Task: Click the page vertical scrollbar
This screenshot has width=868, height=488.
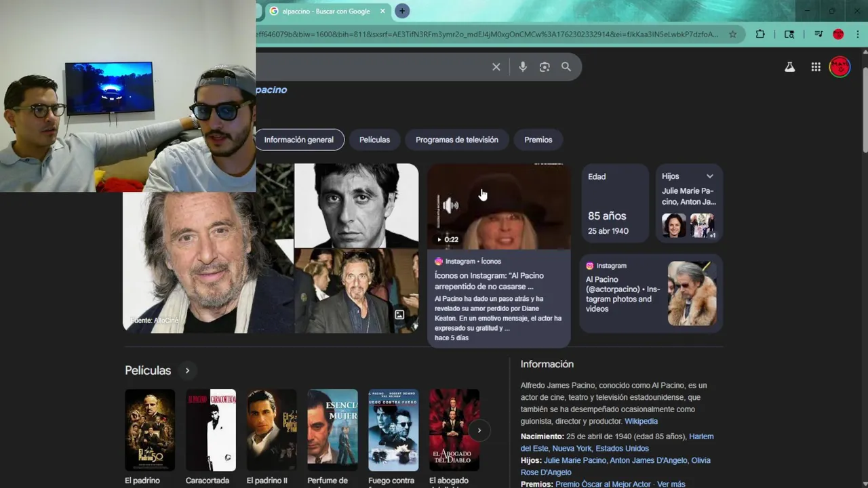Action: (x=865, y=108)
